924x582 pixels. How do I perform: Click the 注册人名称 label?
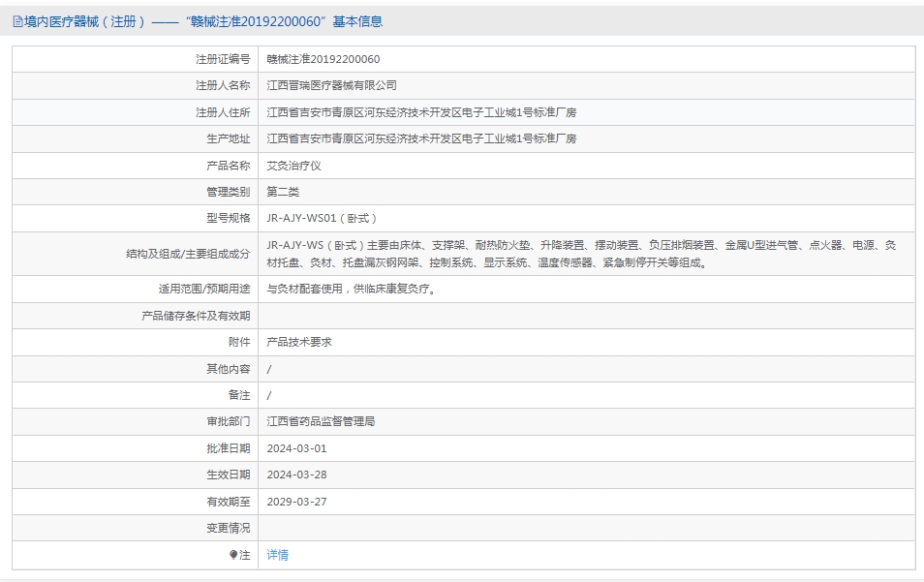coord(224,85)
